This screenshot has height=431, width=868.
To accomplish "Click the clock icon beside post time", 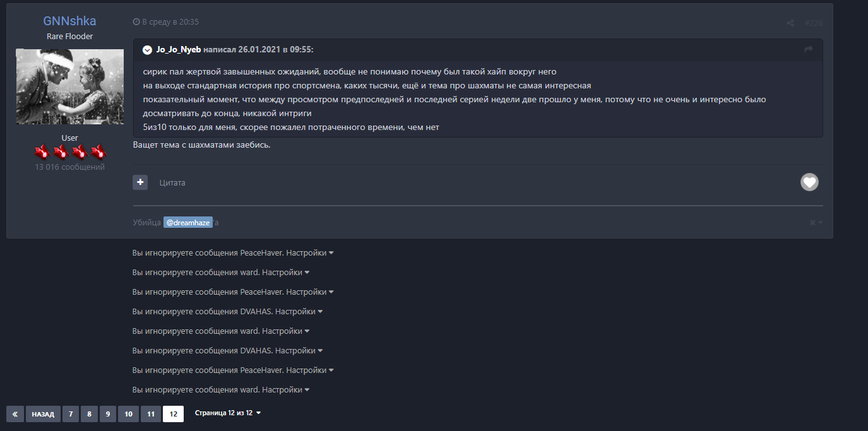I will point(136,22).
